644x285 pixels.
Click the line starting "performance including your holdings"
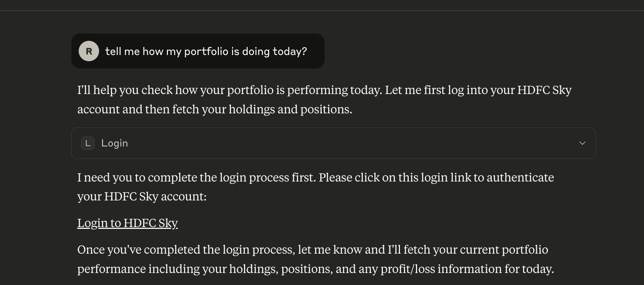pyautogui.click(x=315, y=269)
